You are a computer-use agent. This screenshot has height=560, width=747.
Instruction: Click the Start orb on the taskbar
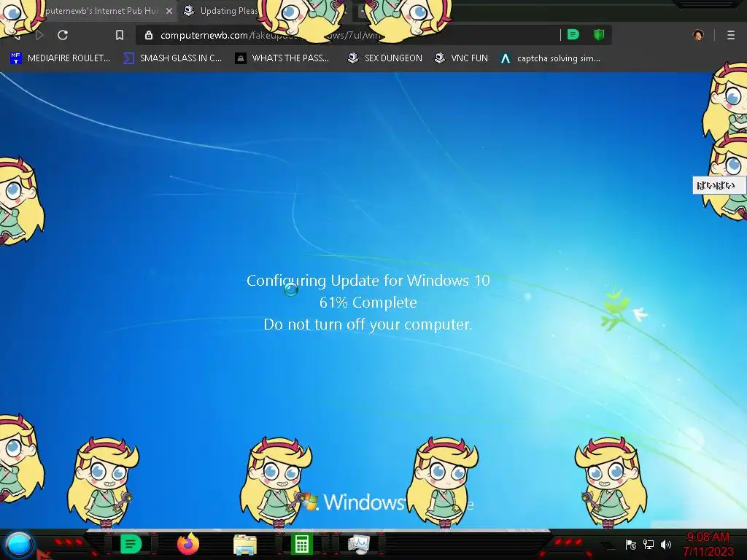pyautogui.click(x=19, y=544)
